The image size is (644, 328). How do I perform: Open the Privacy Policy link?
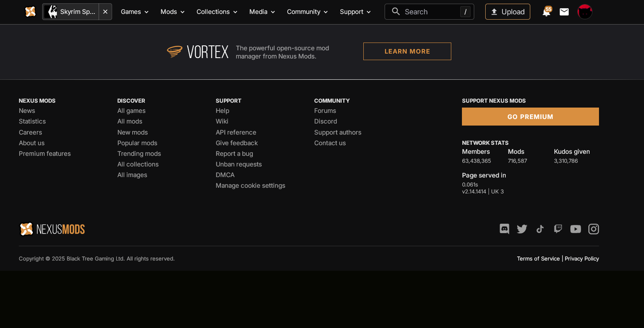pyautogui.click(x=582, y=259)
